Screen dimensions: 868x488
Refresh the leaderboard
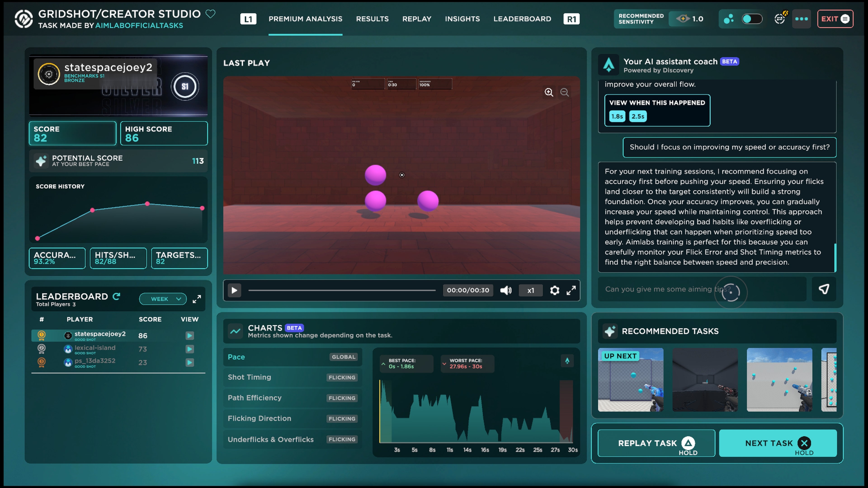tap(117, 296)
